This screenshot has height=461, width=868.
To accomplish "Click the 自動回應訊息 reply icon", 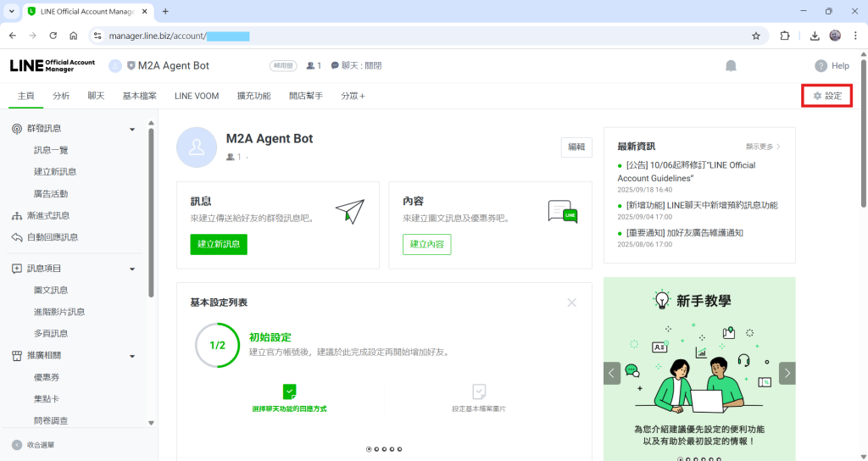I will 17,237.
